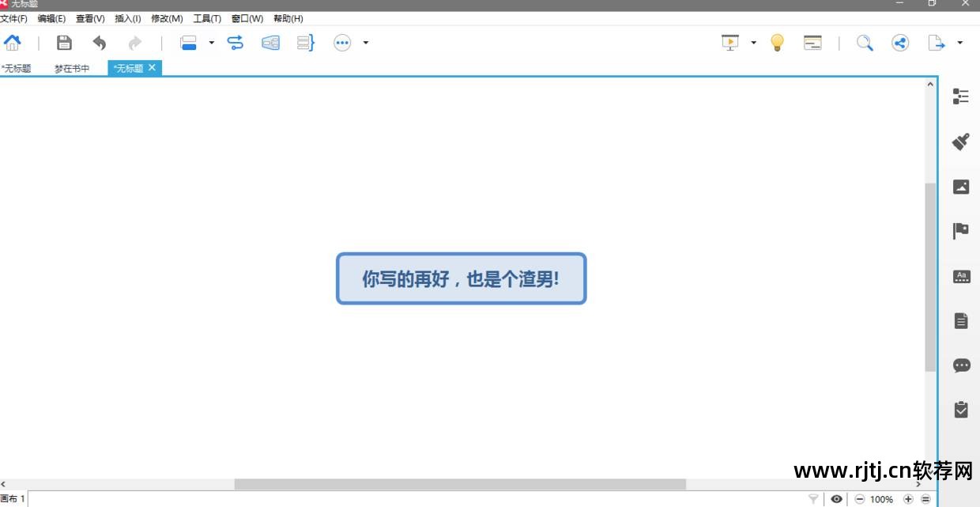Open the Notes panel in the sidebar
Viewport: 980px width, 507px height.
click(961, 320)
